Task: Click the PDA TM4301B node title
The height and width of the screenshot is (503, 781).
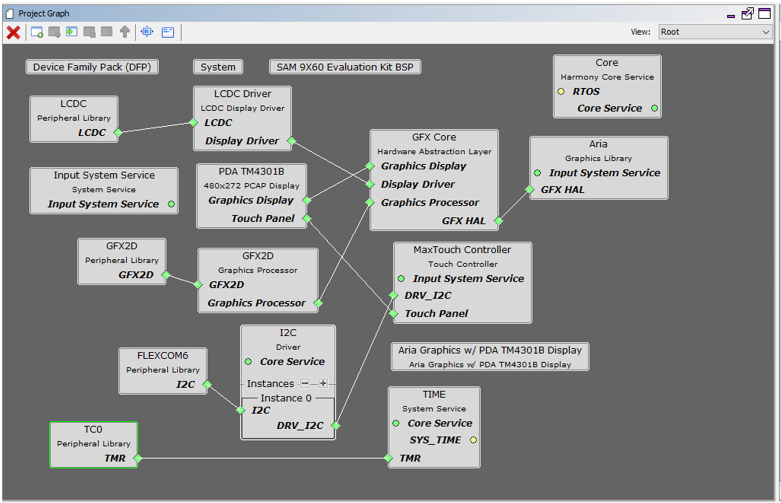Action: click(x=252, y=171)
